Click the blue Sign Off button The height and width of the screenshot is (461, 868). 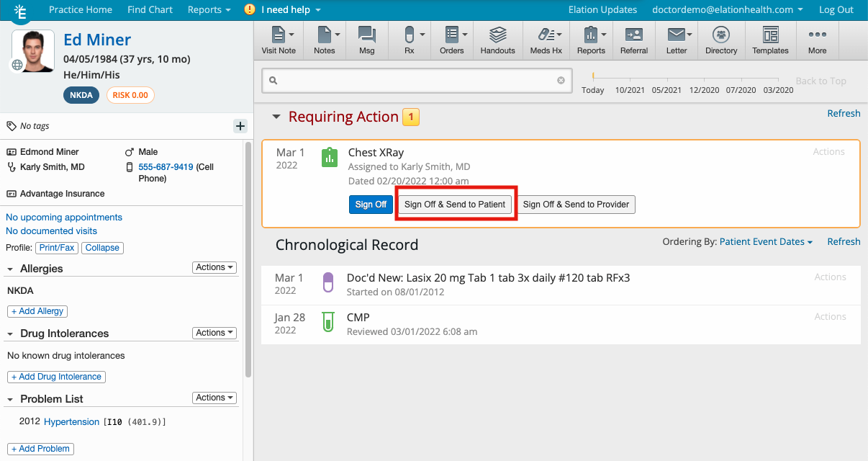(371, 205)
